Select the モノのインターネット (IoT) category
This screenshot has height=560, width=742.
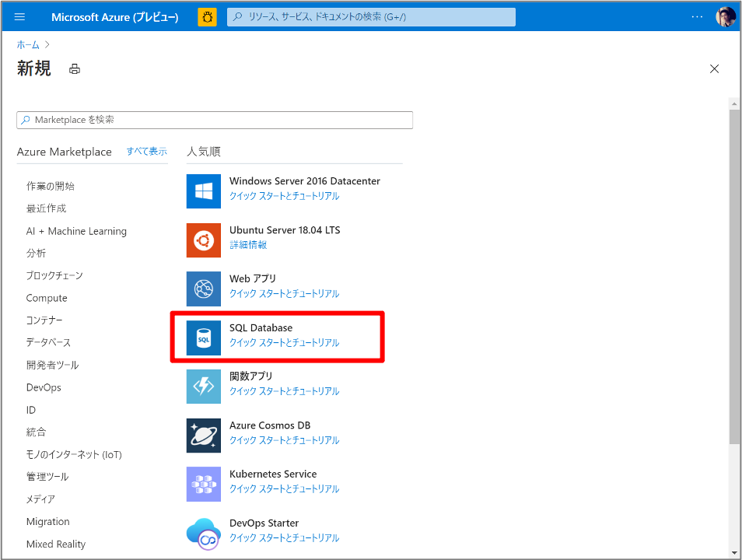(x=74, y=455)
